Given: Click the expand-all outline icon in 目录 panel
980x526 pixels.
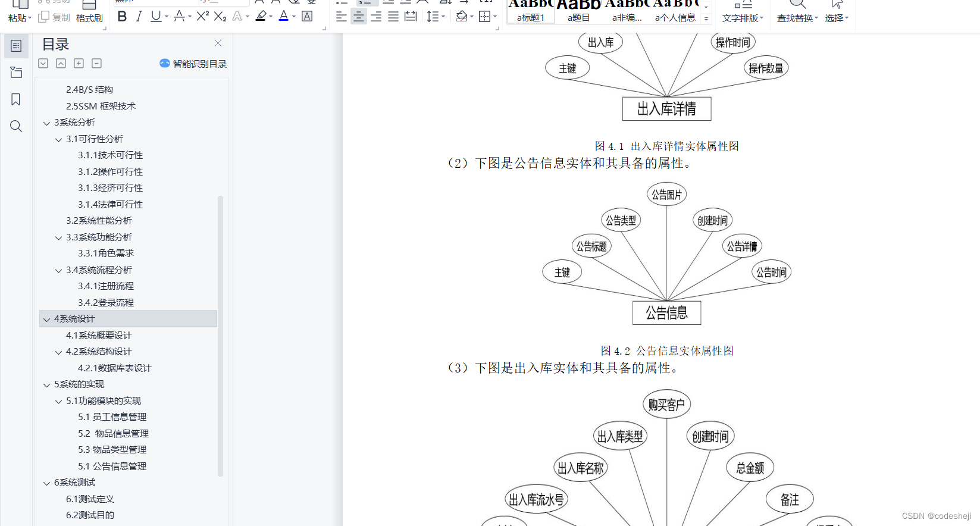Looking at the screenshot, I should point(43,63).
